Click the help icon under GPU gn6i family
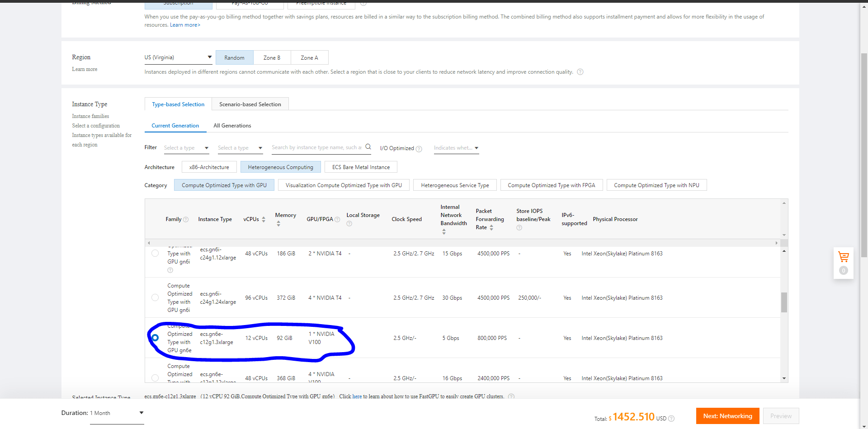This screenshot has height=429, width=868. click(170, 270)
